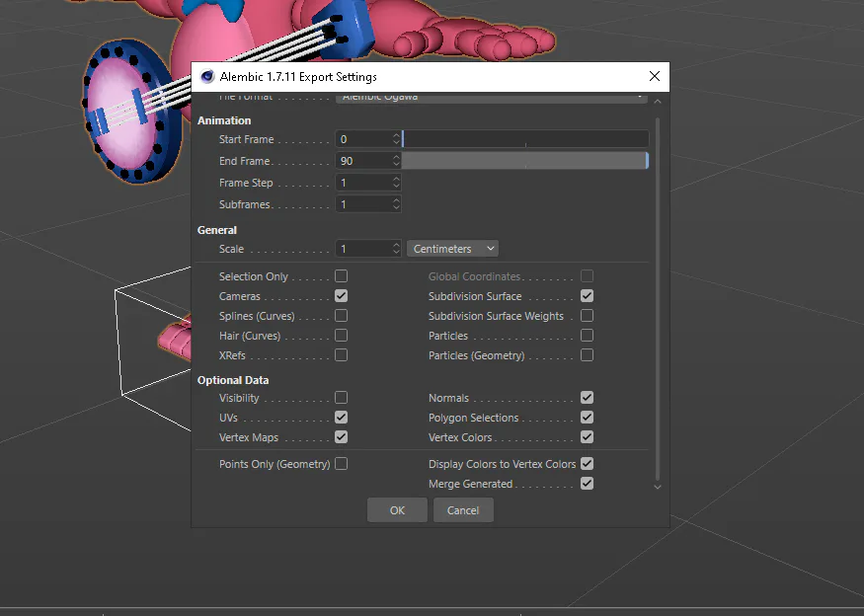Image resolution: width=864 pixels, height=616 pixels.
Task: Uncheck Polygon Selections option
Action: [587, 418]
